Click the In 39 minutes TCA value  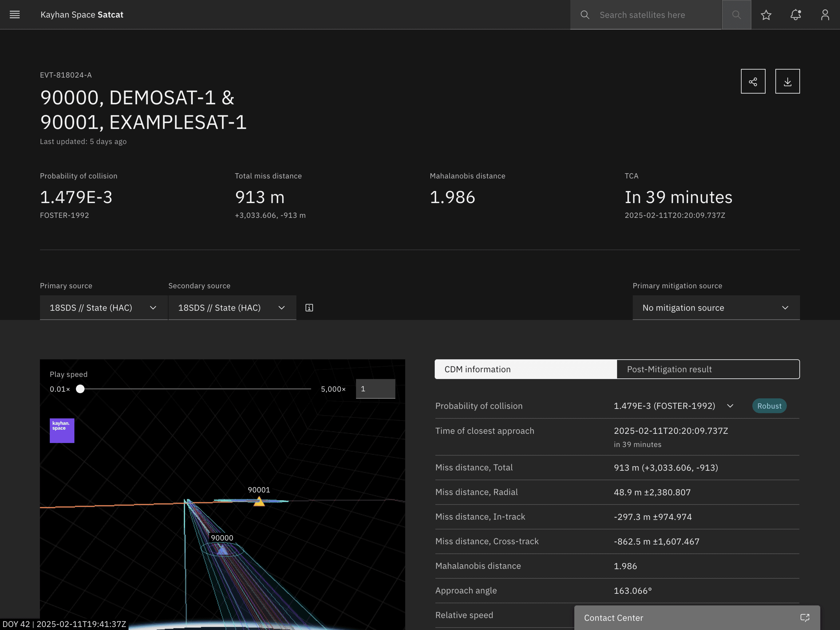click(x=678, y=197)
